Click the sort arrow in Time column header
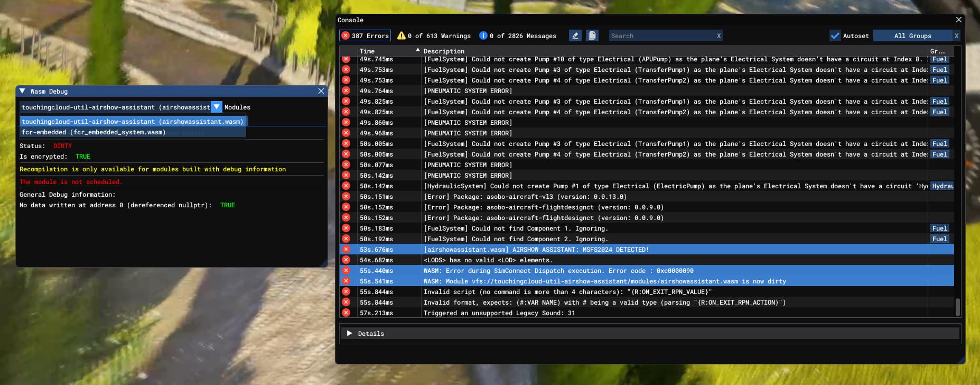The height and width of the screenshot is (385, 980). 418,50
